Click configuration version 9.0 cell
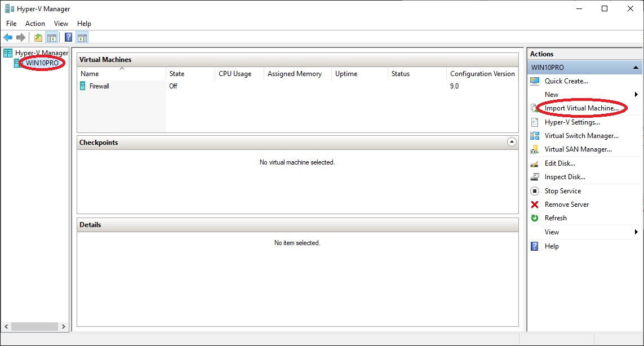The width and height of the screenshot is (644, 346). coord(454,86)
